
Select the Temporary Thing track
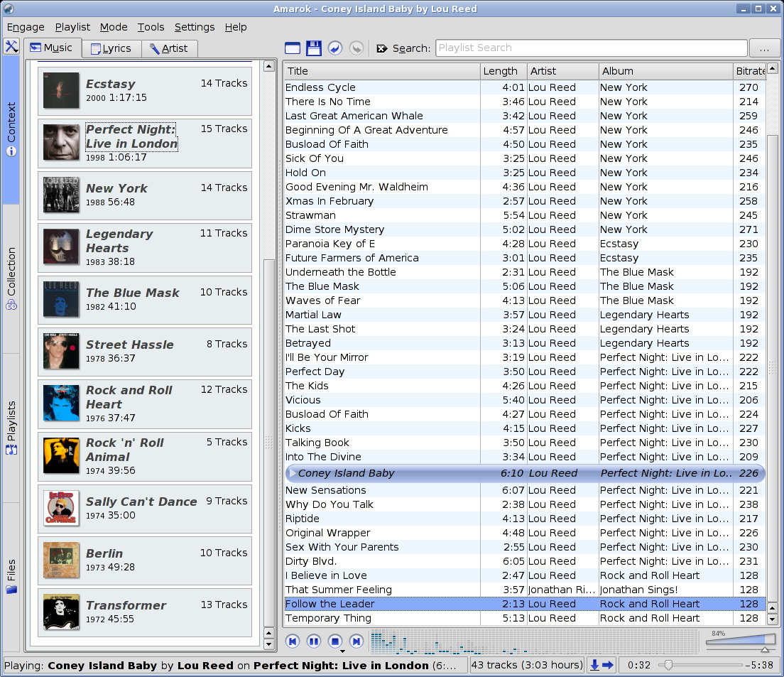coord(525,619)
